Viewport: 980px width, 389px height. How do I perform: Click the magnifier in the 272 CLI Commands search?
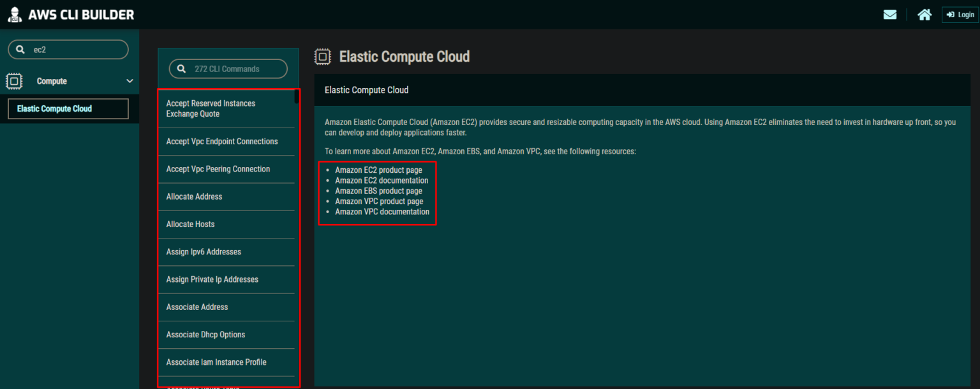coord(182,69)
